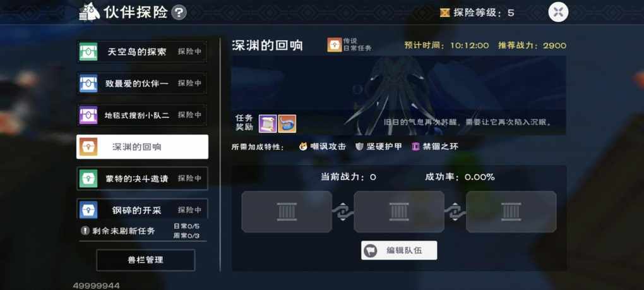Click the 传说 legendary quest badge icon
The image size is (644, 290).
[x=335, y=45]
